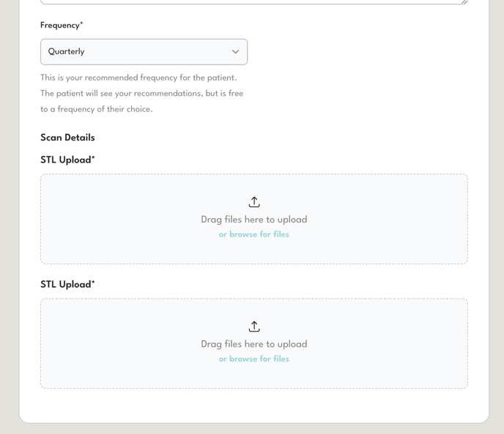The image size is (504, 434).
Task: Click the selected value text 'Quarterly'
Action: (x=67, y=52)
